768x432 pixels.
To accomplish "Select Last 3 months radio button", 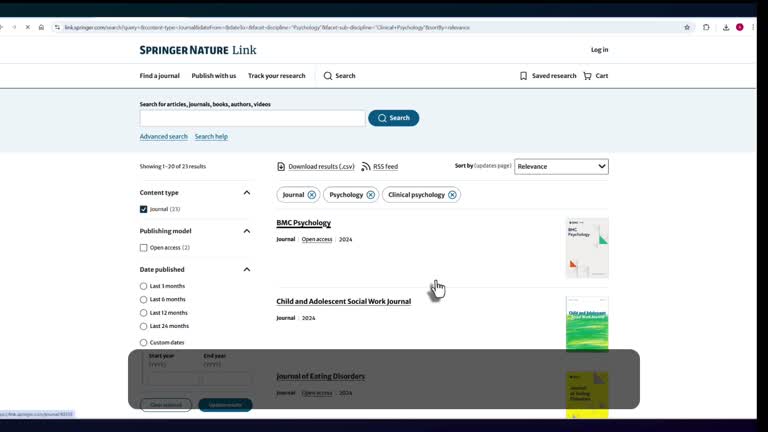I will pos(144,286).
